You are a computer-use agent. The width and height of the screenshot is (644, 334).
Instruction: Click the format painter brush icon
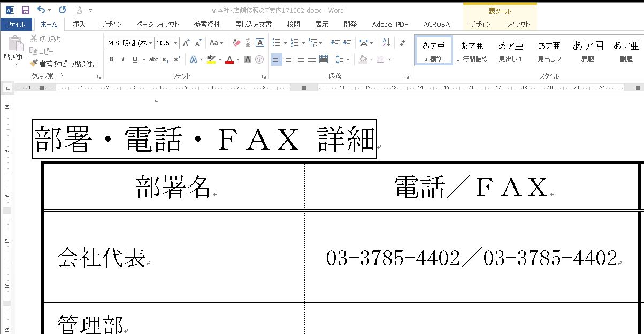tap(34, 64)
